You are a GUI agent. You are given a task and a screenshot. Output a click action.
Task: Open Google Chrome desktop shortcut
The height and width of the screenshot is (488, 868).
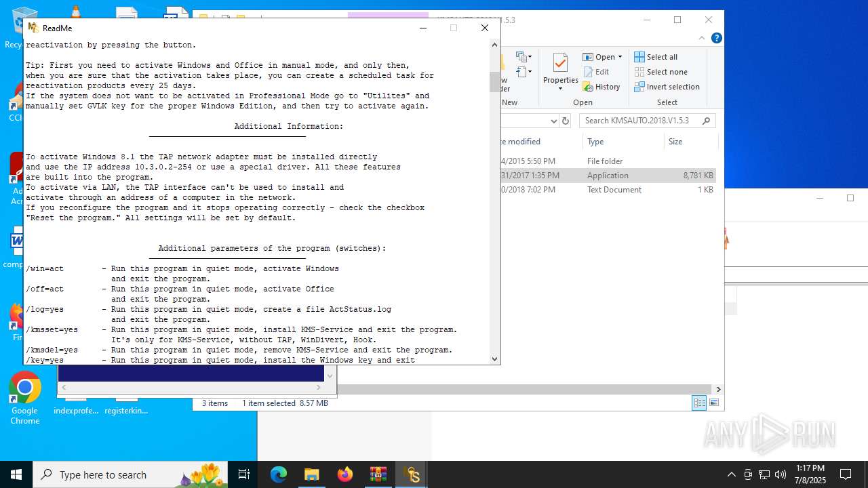(x=24, y=398)
